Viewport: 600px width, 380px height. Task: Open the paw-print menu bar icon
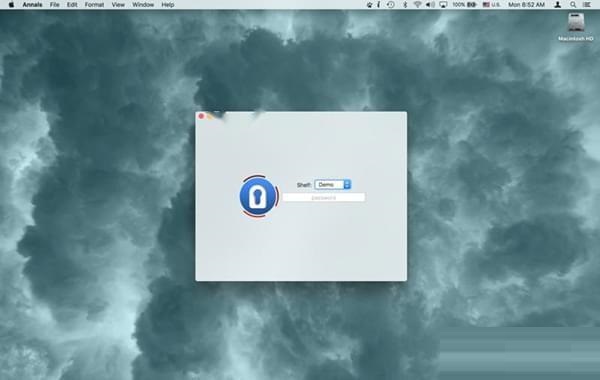tap(369, 5)
